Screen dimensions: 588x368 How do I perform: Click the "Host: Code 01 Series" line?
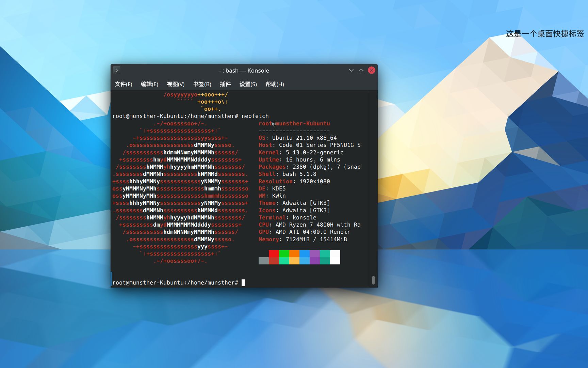click(x=310, y=145)
